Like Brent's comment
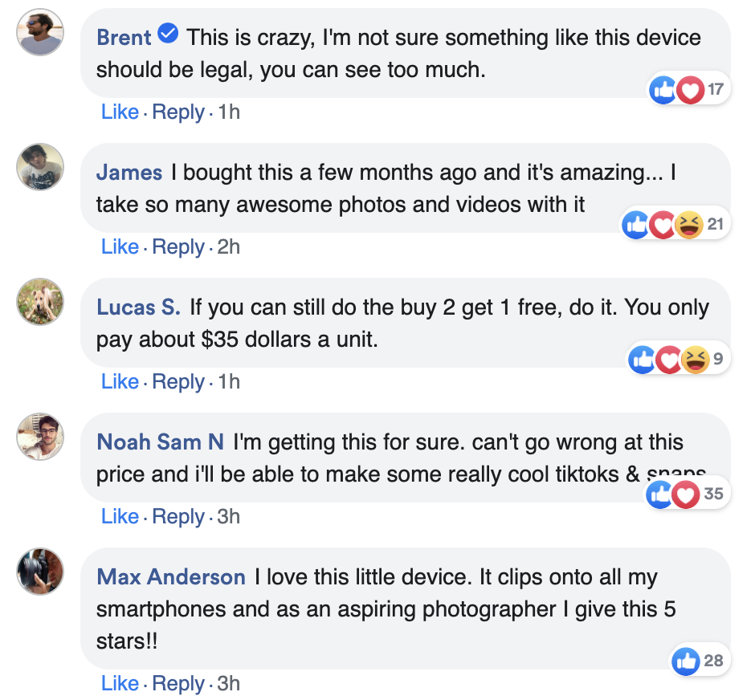Viewport: 755px width, 700px height. [x=120, y=112]
